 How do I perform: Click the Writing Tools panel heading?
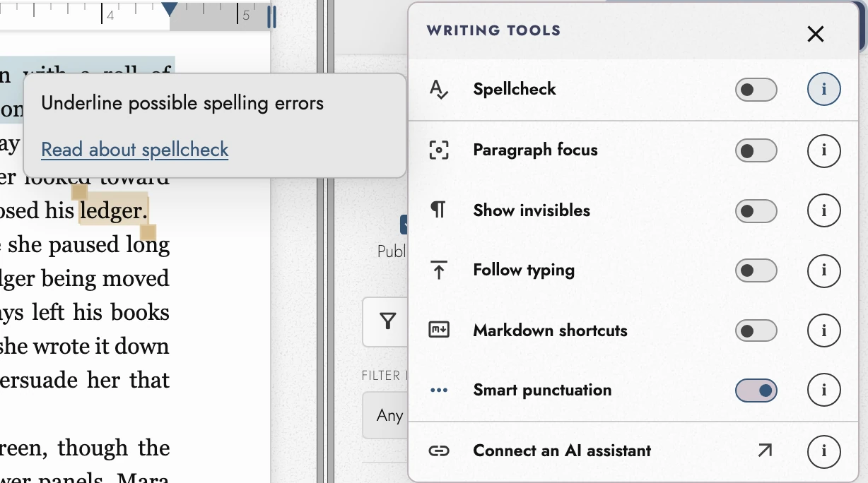493,30
